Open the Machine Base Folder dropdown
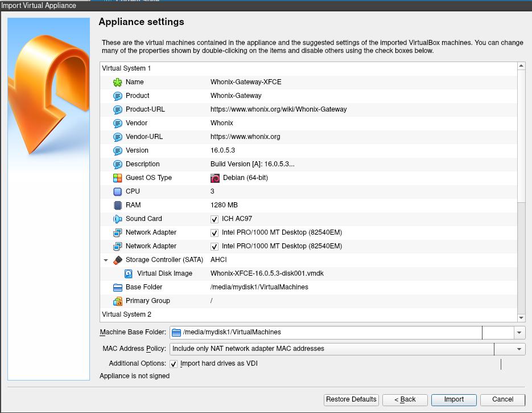This screenshot has width=532, height=413. point(519,333)
